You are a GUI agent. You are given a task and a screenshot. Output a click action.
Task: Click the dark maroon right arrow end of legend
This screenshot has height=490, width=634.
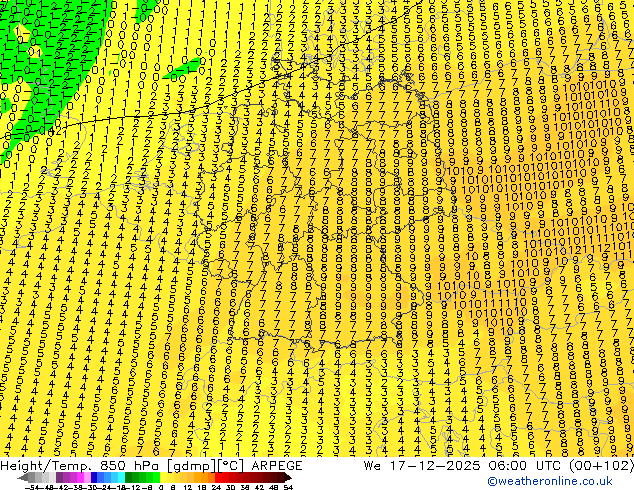point(287,478)
